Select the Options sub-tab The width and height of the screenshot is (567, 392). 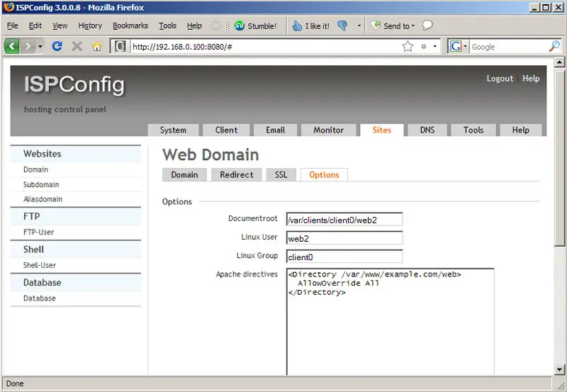tap(324, 174)
